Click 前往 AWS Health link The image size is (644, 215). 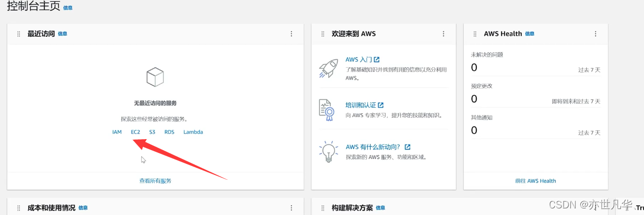pos(536,180)
